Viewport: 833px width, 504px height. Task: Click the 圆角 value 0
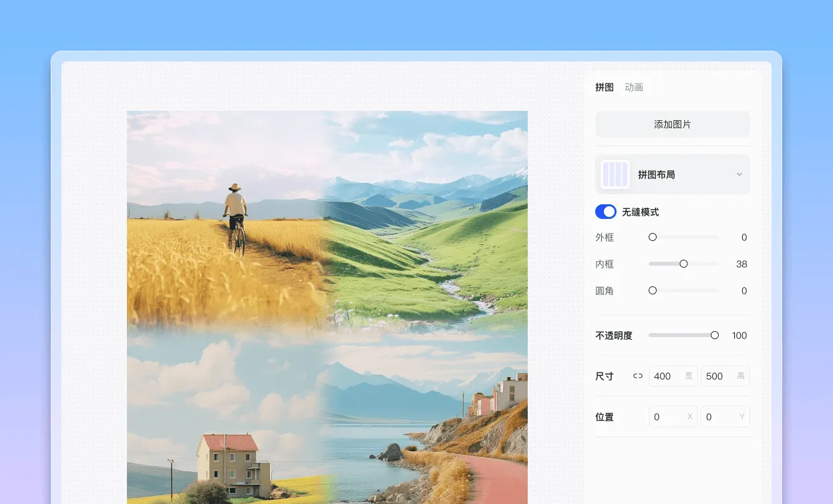(744, 290)
